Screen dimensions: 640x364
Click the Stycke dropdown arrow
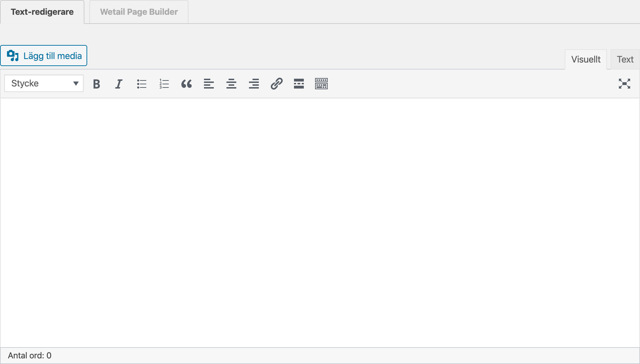click(x=76, y=84)
